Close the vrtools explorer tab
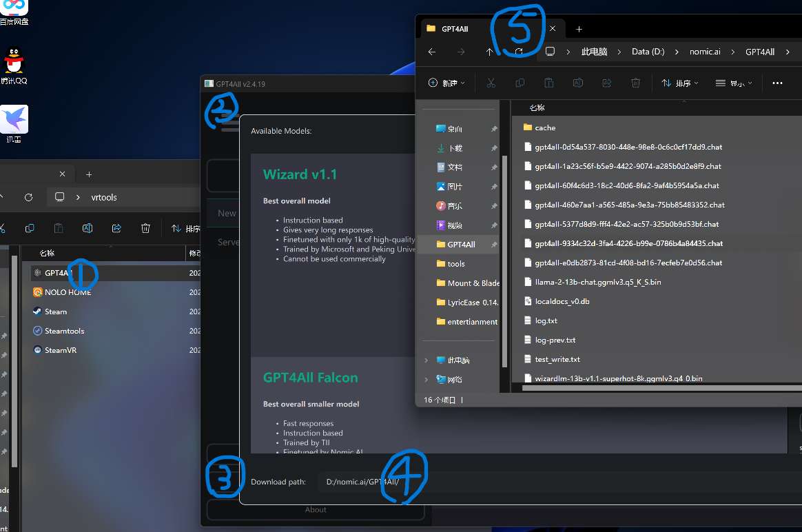The height and width of the screenshot is (532, 802). pos(62,174)
